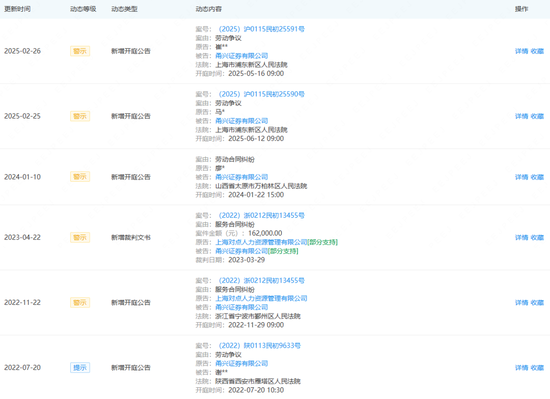
Task: Click 甬兴证券有限公司 defendant in 2022-11-22 row
Action: tap(242, 307)
